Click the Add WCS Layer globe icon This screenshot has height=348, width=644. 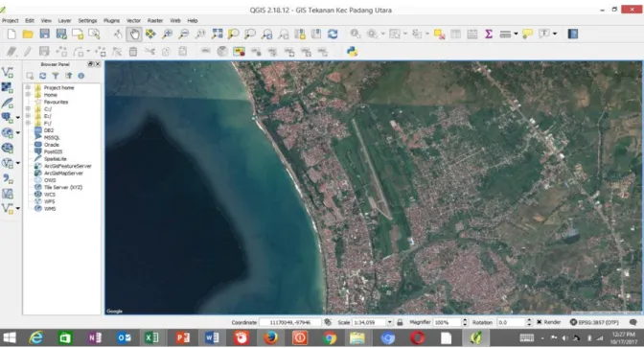(8, 149)
